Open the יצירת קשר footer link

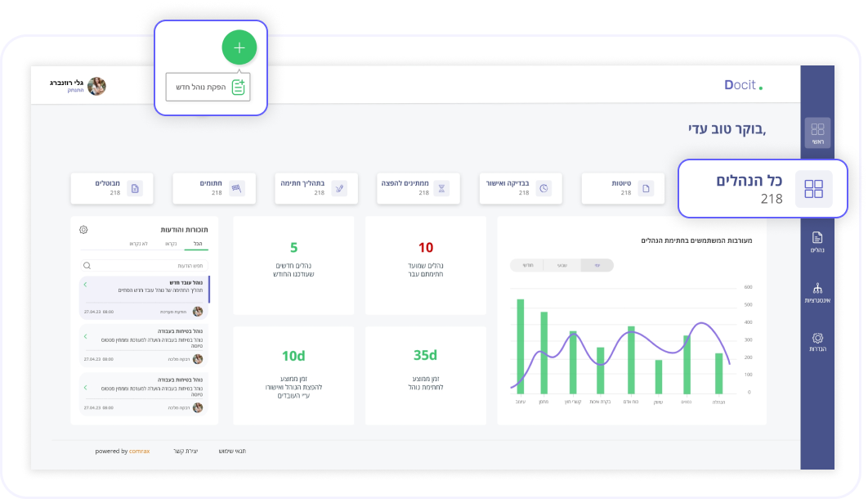pyautogui.click(x=185, y=451)
